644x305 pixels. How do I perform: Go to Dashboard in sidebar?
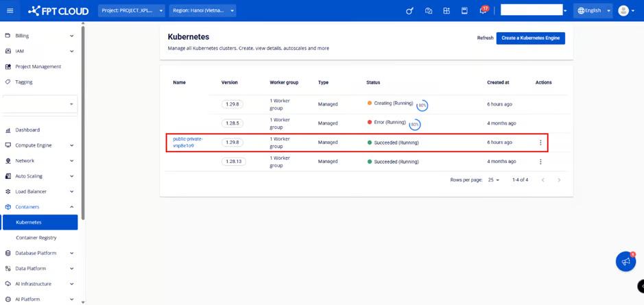(x=27, y=130)
